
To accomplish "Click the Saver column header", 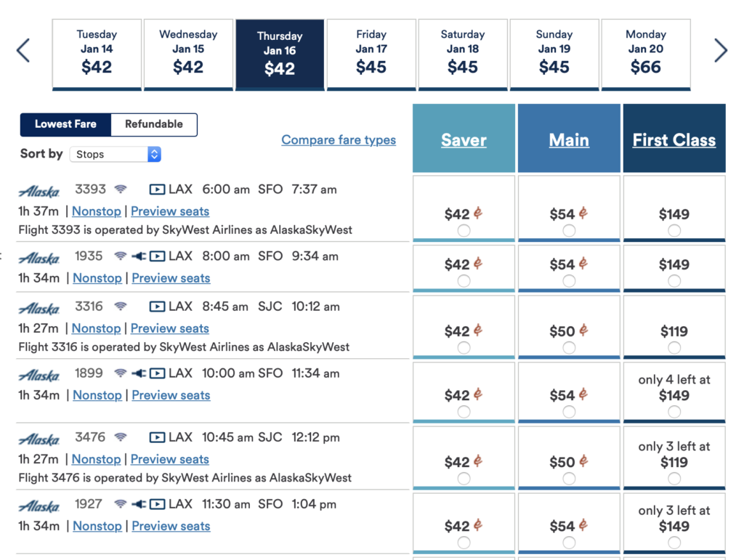I will click(x=463, y=139).
